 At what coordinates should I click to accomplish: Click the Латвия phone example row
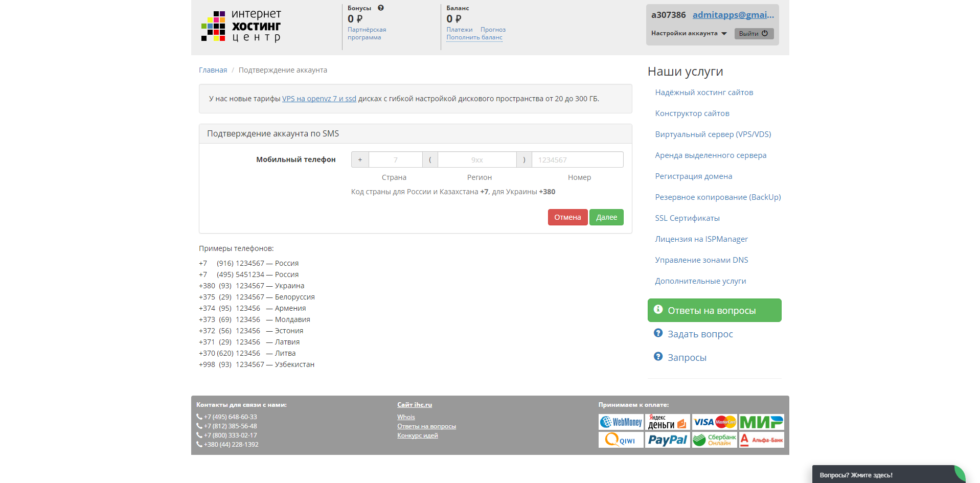coord(249,342)
